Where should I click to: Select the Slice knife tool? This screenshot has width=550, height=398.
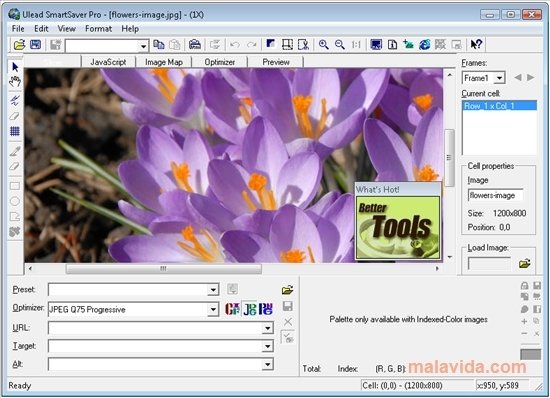15,100
